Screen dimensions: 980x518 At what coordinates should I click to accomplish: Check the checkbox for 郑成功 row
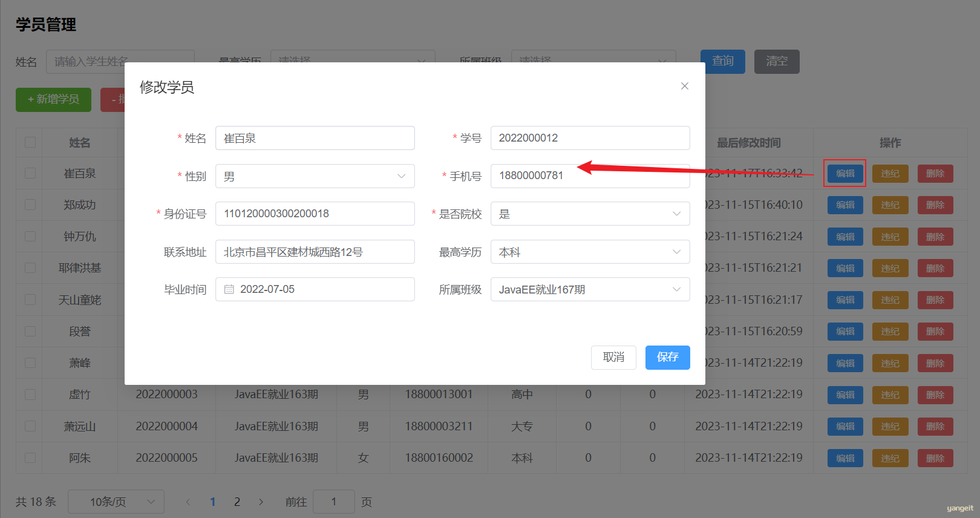[x=30, y=205]
